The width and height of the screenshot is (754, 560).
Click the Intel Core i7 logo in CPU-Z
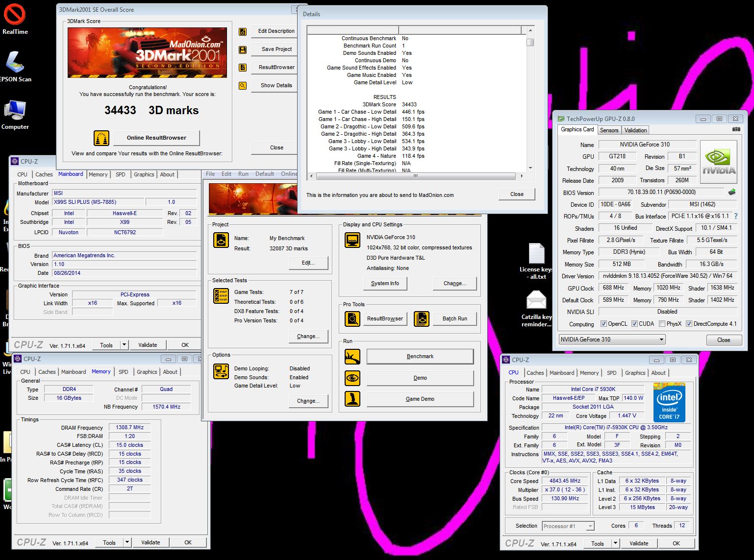pyautogui.click(x=669, y=403)
